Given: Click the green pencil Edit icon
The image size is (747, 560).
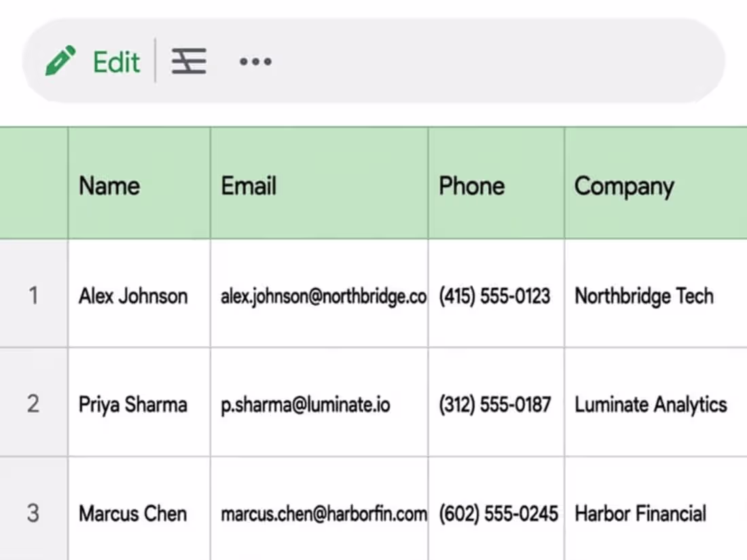Looking at the screenshot, I should (x=60, y=60).
